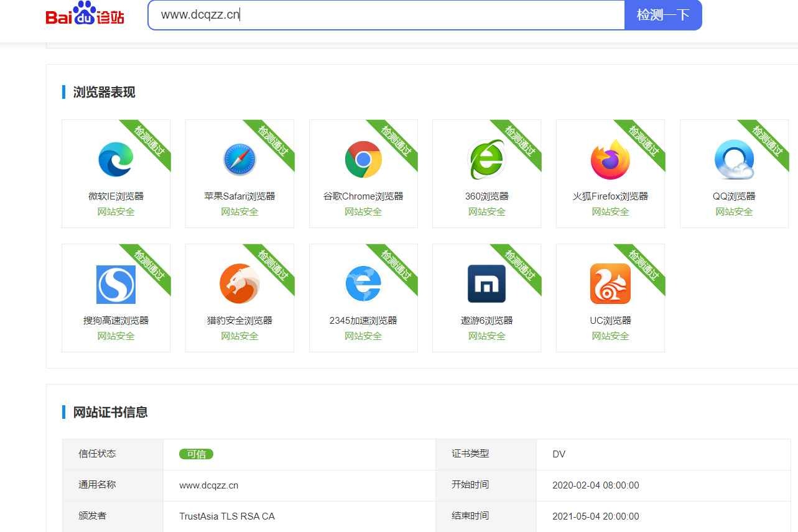The image size is (798, 532).
Task: Click the 检测通过 ribbon on 2345 card
Action: pos(397,265)
